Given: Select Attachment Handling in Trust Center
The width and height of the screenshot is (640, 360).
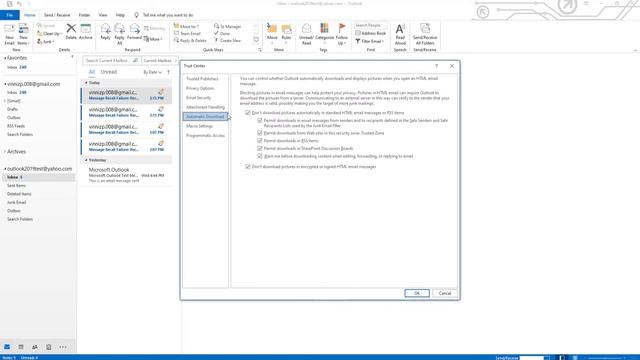Looking at the screenshot, I should (205, 107).
